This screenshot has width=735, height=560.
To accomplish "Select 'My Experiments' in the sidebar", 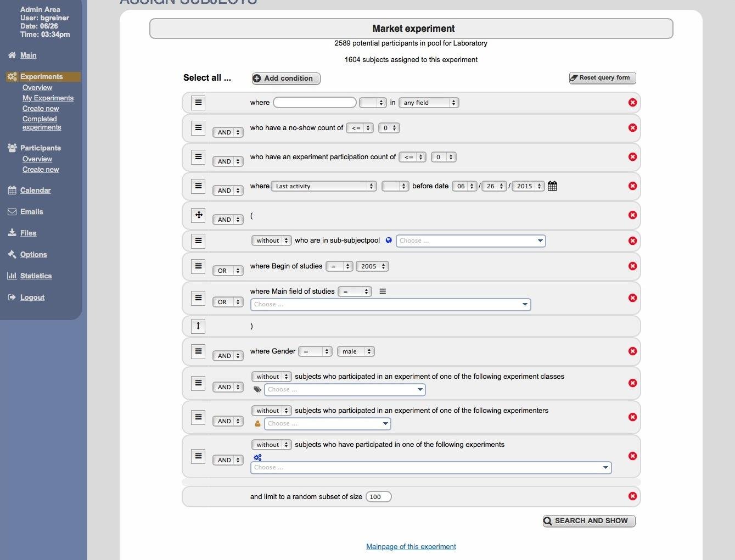I will (48, 98).
